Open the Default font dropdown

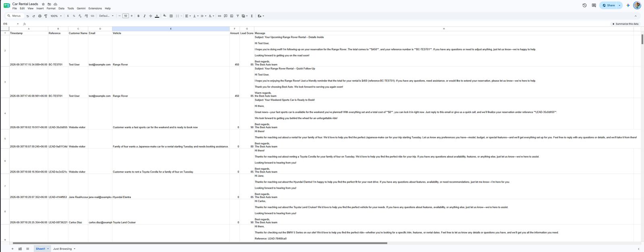(x=106, y=16)
